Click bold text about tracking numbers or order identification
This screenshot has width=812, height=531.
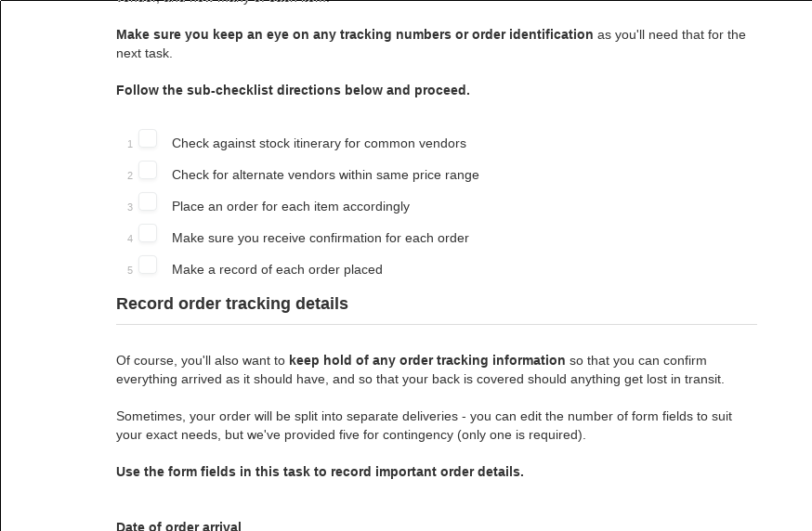point(355,34)
